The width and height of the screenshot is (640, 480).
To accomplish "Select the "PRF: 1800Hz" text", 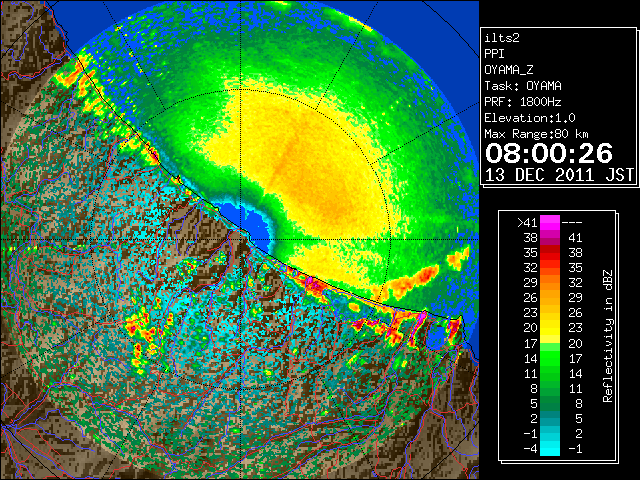I will coord(523,102).
